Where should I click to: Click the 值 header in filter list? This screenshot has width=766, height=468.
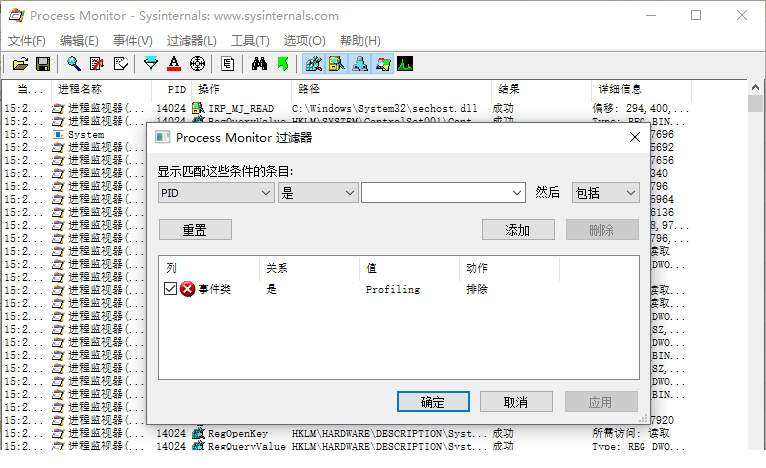[x=409, y=268]
